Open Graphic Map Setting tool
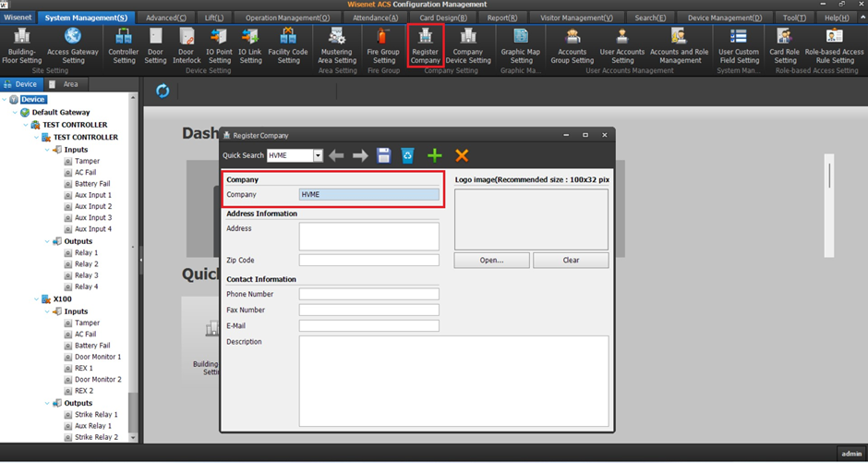 [x=521, y=47]
